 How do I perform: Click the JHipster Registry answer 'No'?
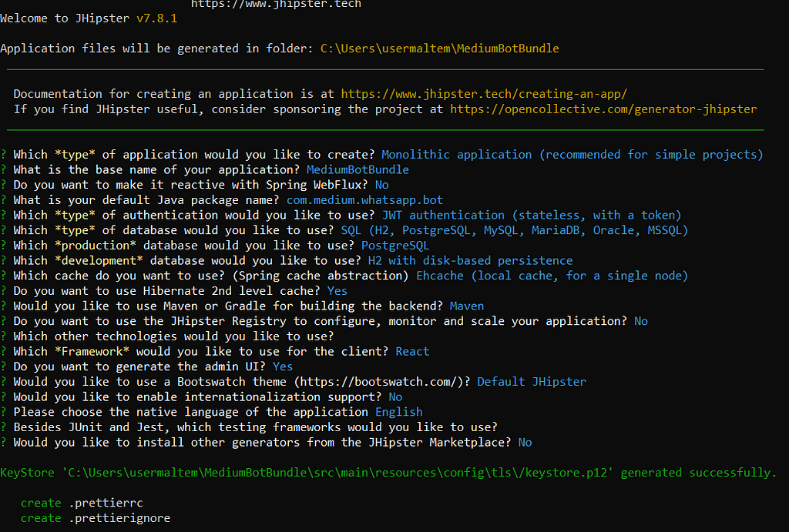(640, 321)
